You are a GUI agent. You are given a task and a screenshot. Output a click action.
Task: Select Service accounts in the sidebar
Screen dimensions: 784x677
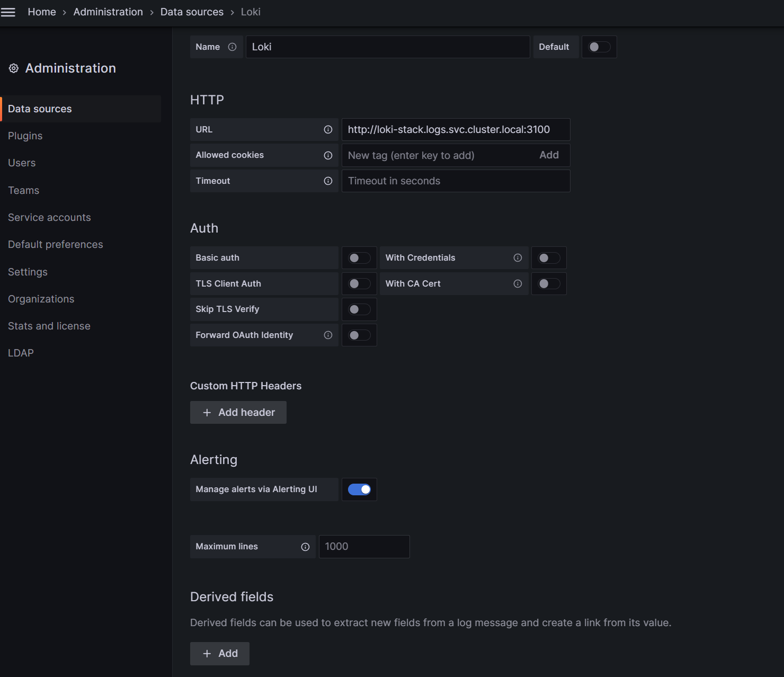49,218
